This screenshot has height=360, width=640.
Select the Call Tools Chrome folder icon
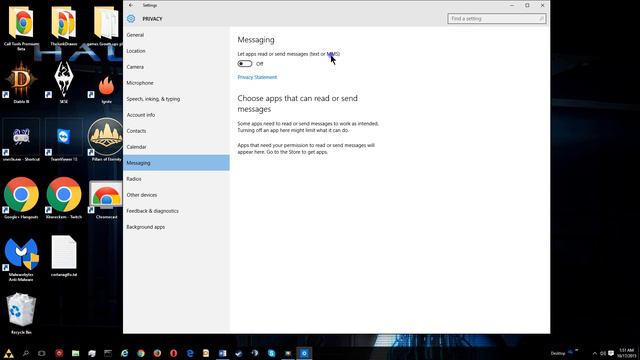pos(21,27)
